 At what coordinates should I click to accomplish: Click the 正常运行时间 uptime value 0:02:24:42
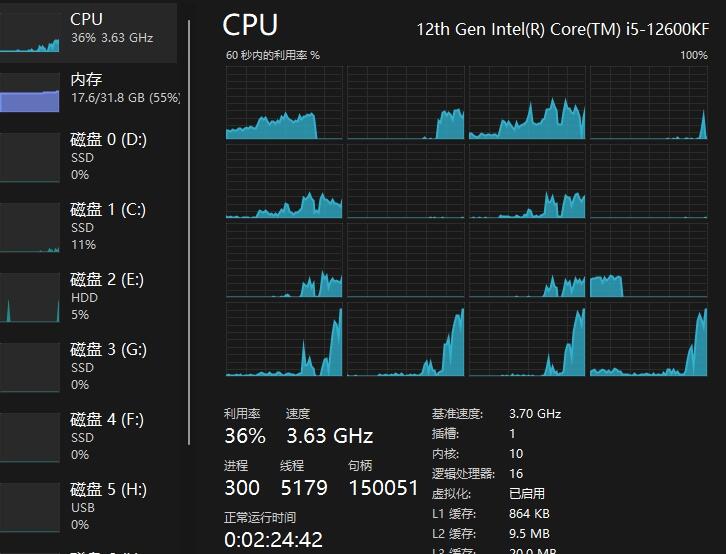point(273,540)
